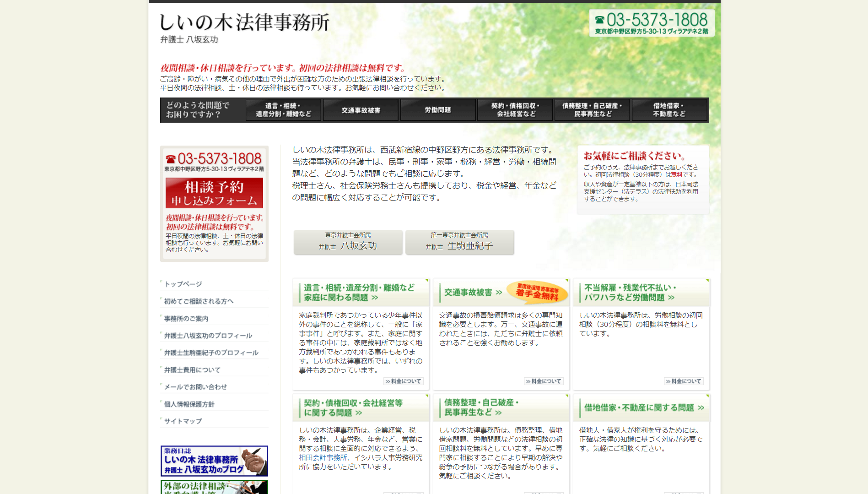View profile button for 弁護士 八坂玄功
Image resolution: width=868 pixels, height=494 pixels.
point(348,242)
